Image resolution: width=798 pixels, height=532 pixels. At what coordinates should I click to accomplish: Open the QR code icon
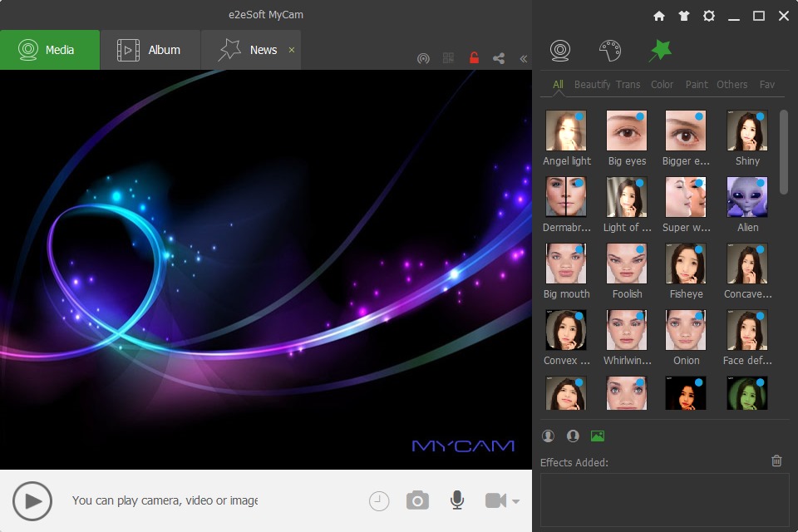point(449,58)
